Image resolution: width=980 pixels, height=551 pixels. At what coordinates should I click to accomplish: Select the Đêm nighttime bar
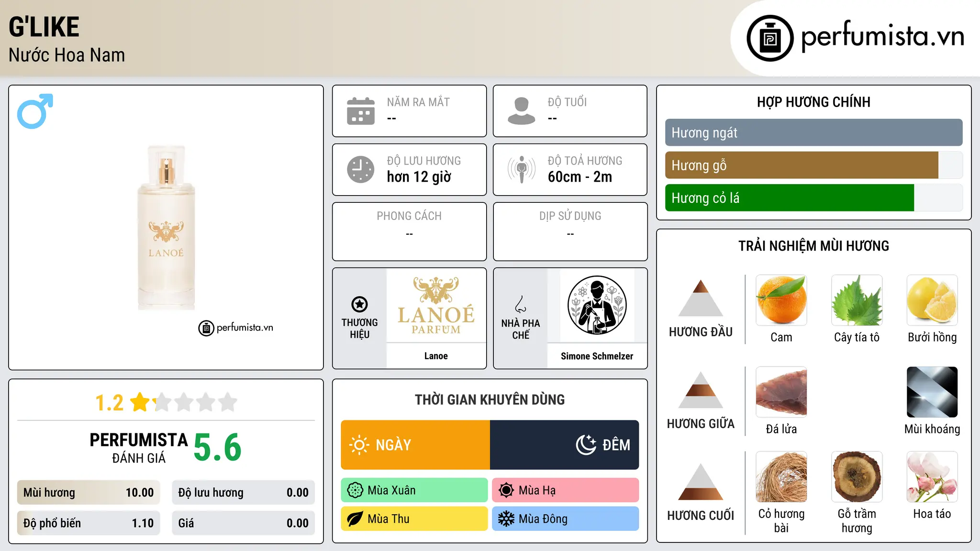coord(565,445)
